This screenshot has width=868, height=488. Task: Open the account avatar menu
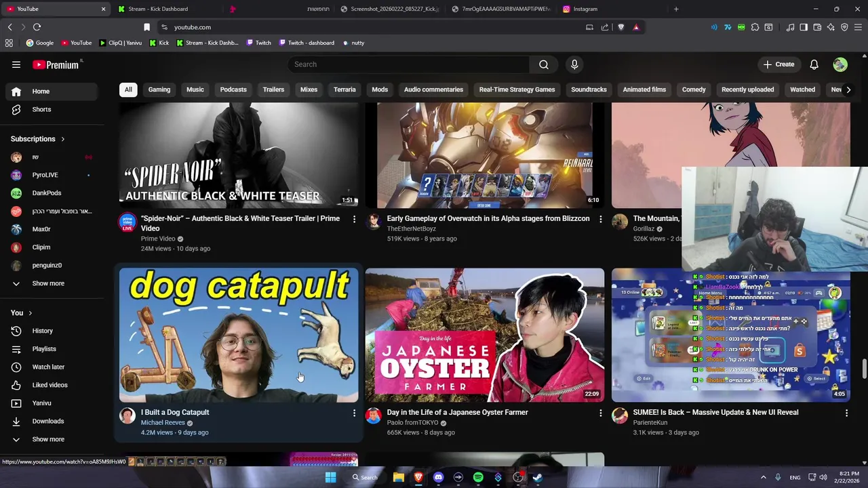(840, 64)
